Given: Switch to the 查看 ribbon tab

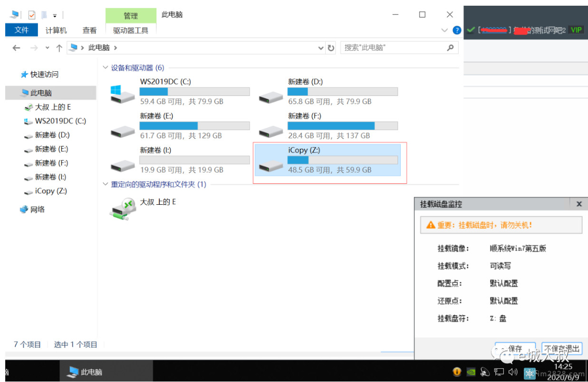Looking at the screenshot, I should click(89, 30).
